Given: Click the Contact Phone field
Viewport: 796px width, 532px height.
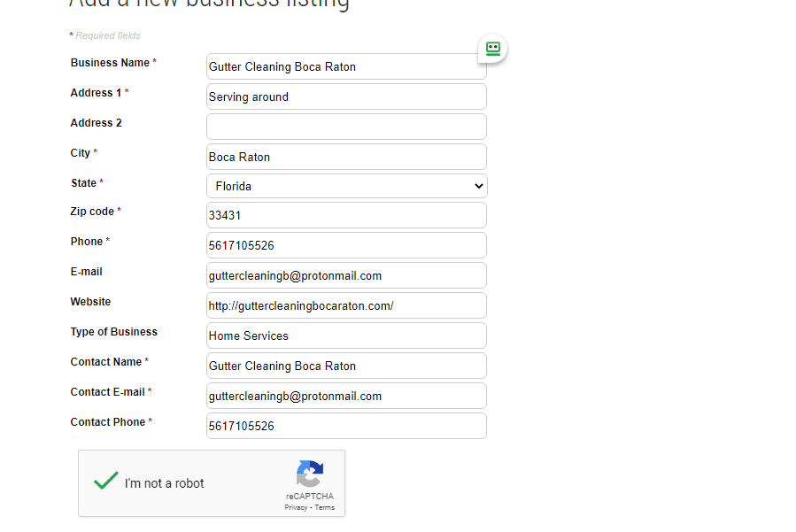Looking at the screenshot, I should point(346,426).
